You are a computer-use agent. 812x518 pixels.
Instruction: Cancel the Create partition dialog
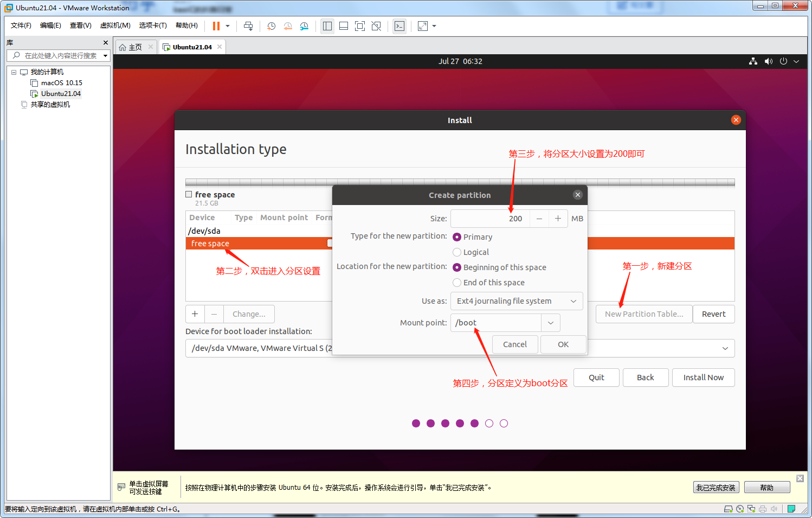pyautogui.click(x=515, y=344)
